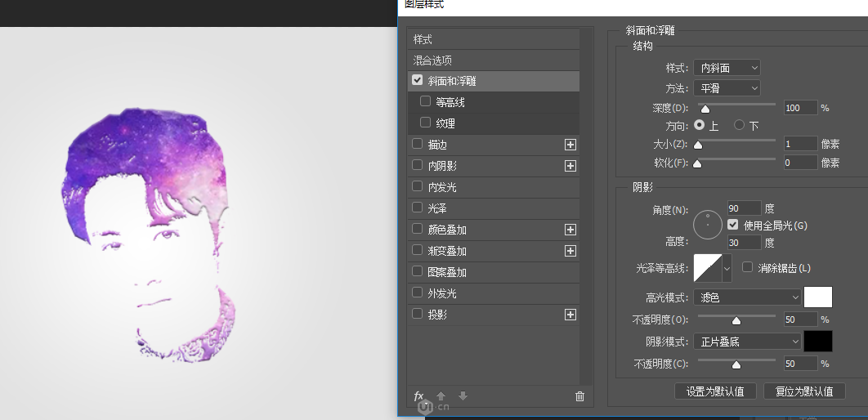This screenshot has width=868, height=420.
Task: Enable the 等高线 checkbox
Action: tap(425, 101)
